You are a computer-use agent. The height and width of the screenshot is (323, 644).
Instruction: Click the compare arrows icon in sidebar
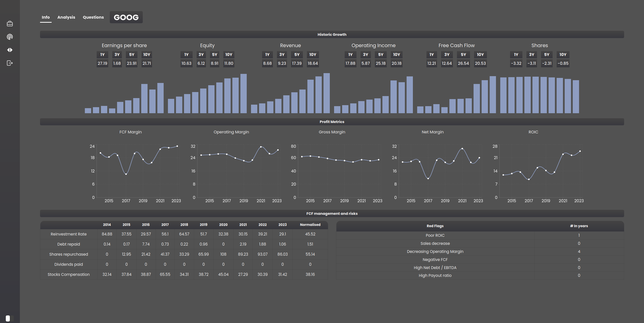[10, 50]
